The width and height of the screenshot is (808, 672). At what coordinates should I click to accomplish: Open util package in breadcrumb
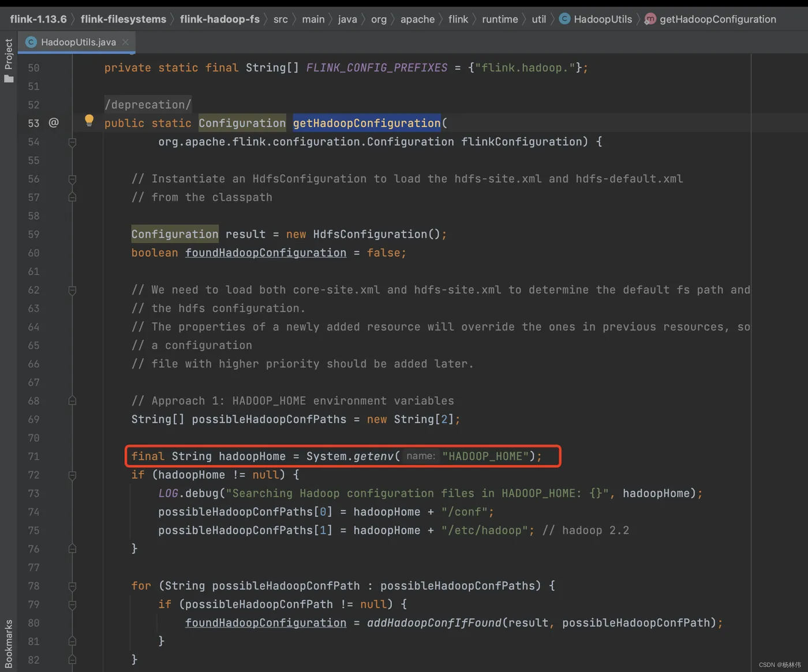[x=538, y=19]
